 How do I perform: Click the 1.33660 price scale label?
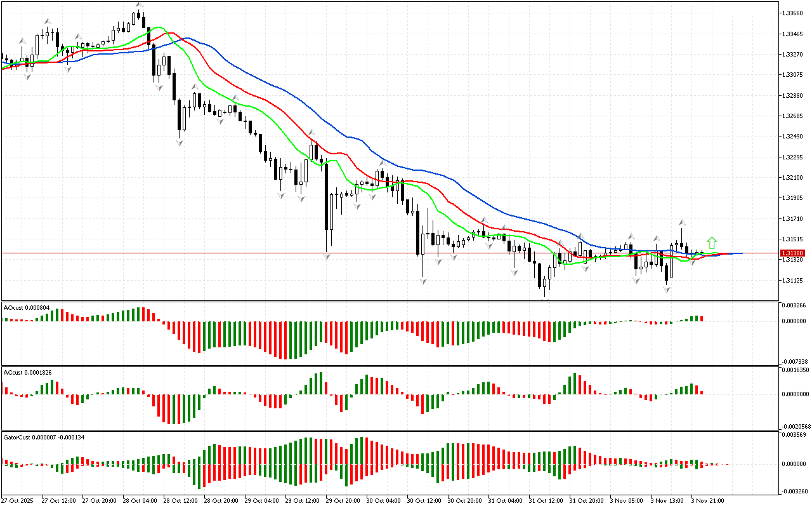coord(793,13)
